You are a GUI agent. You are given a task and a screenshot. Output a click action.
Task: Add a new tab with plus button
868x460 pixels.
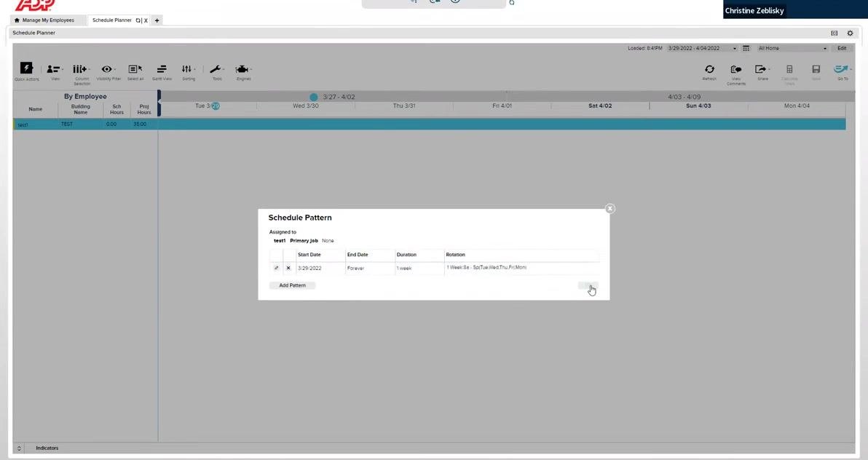click(157, 20)
